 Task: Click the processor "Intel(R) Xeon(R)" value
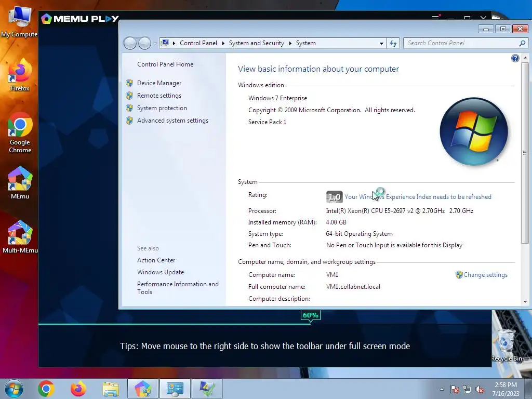click(400, 211)
